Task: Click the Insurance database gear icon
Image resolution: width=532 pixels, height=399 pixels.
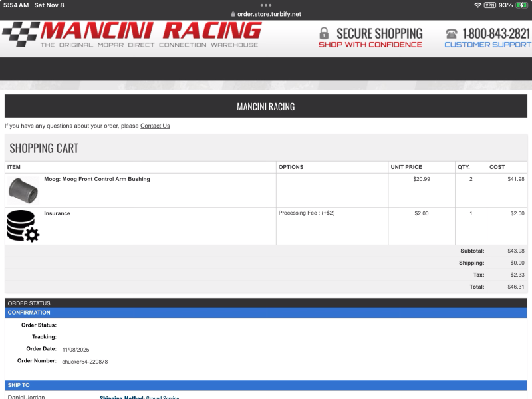Action: [23, 226]
